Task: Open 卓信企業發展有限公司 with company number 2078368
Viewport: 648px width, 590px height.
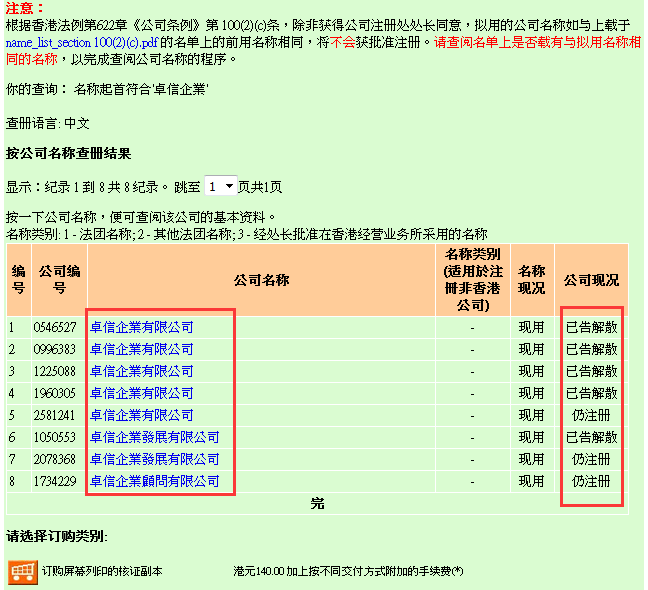Action: pos(155,459)
